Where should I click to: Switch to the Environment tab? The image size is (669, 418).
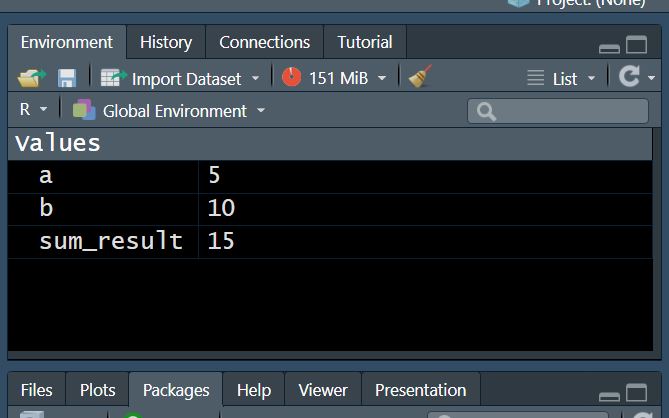click(x=67, y=42)
